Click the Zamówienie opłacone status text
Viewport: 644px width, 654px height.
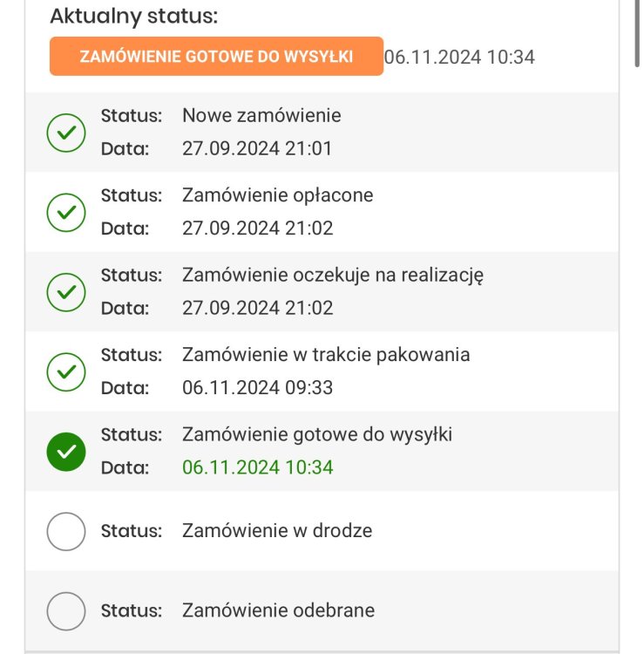(x=277, y=195)
